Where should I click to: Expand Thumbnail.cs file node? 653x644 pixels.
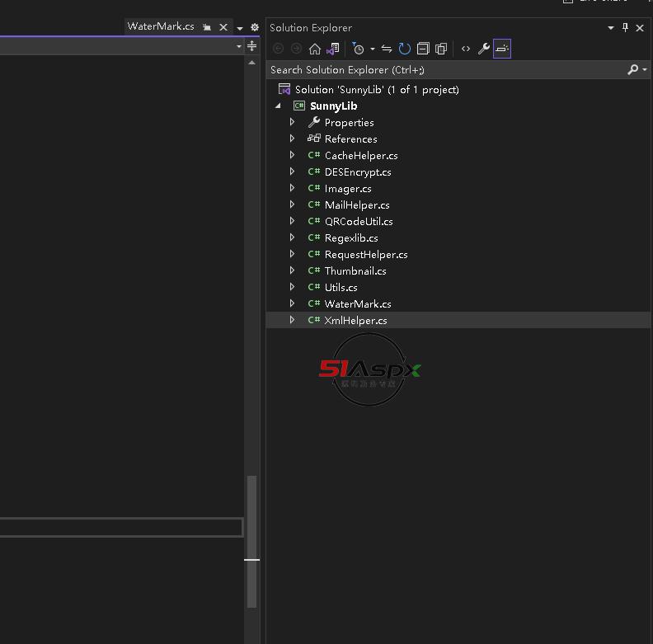pos(292,270)
